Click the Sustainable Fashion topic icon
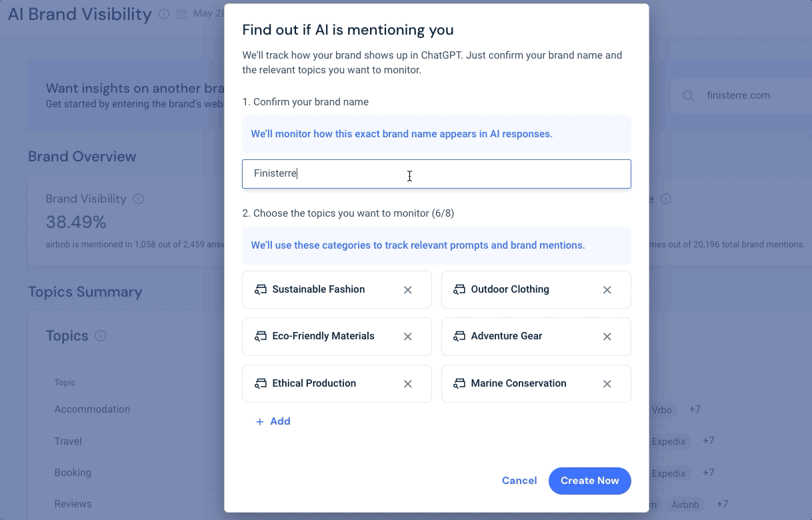 (261, 289)
